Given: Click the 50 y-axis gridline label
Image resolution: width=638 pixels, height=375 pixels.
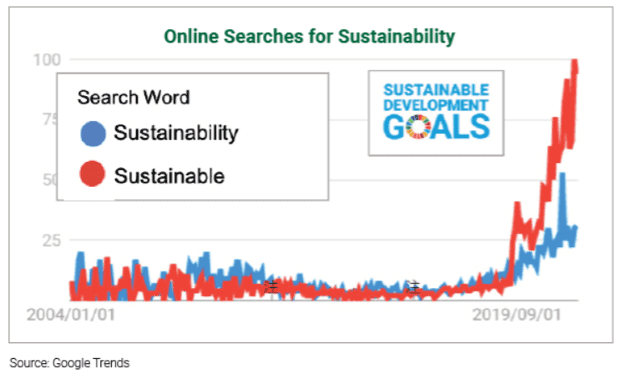Looking at the screenshot, I should click(x=50, y=179).
